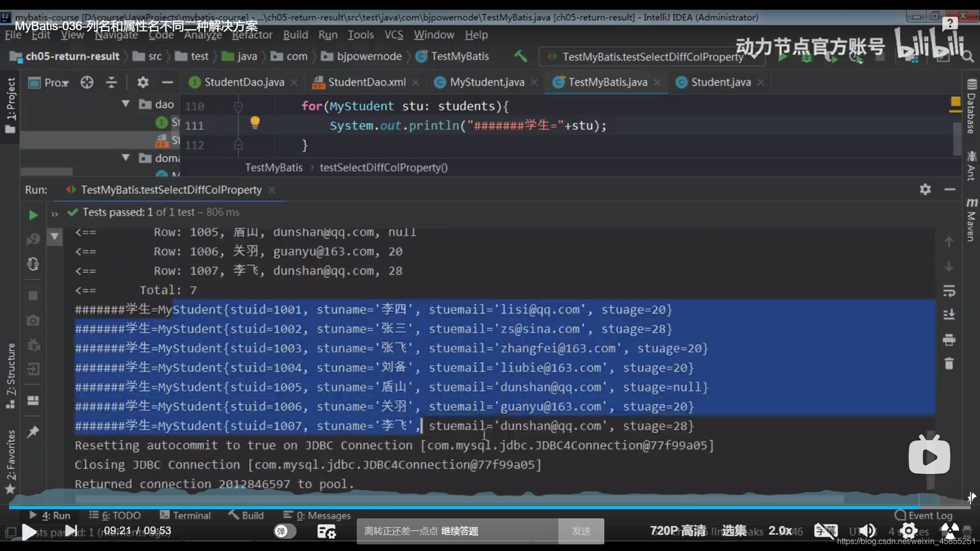Mute the video volume speaker icon

coord(867,531)
